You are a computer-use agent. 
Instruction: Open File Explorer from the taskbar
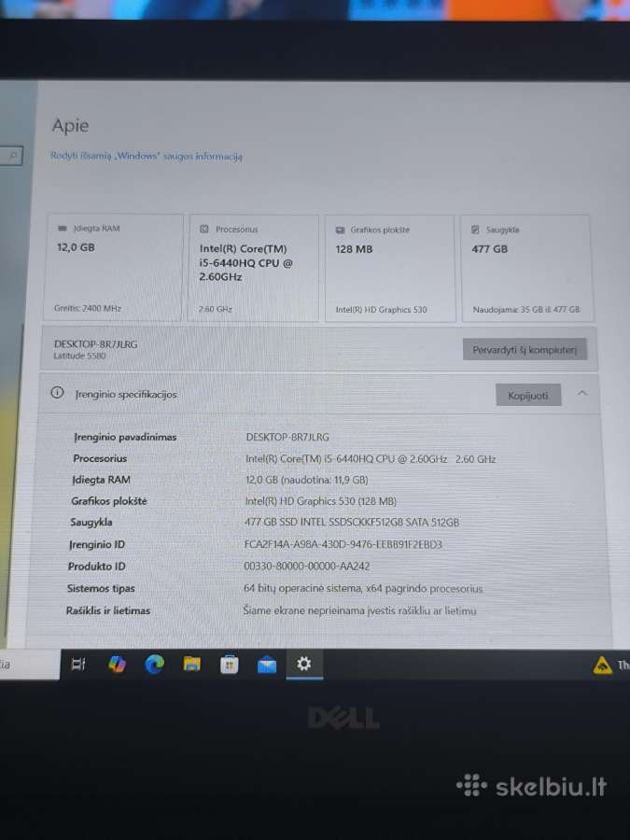click(x=191, y=665)
